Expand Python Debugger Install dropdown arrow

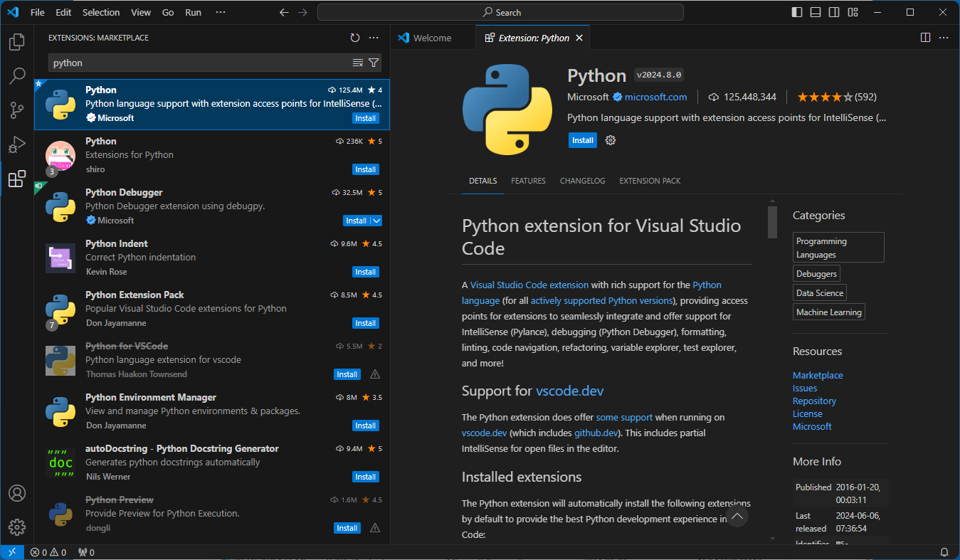(376, 221)
